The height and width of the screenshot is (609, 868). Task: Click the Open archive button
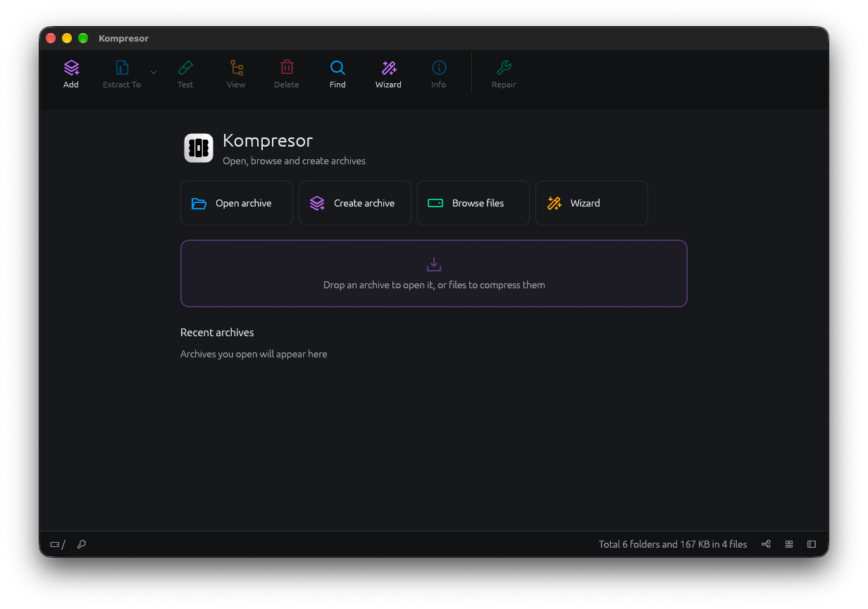click(237, 203)
